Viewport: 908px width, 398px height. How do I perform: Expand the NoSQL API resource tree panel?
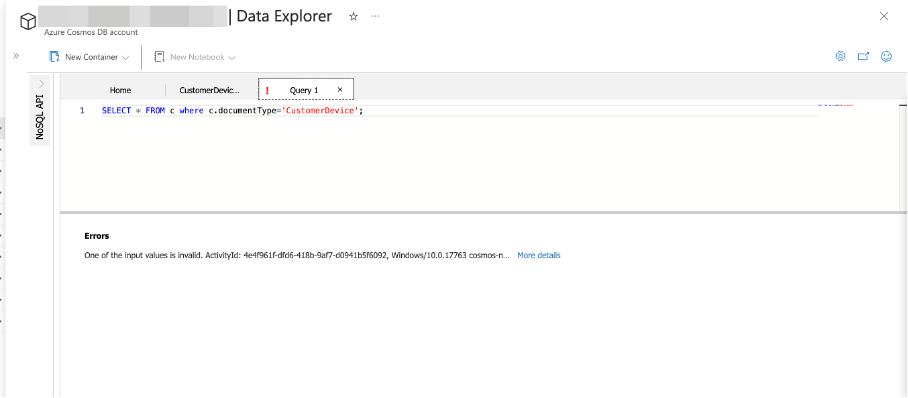click(x=41, y=83)
